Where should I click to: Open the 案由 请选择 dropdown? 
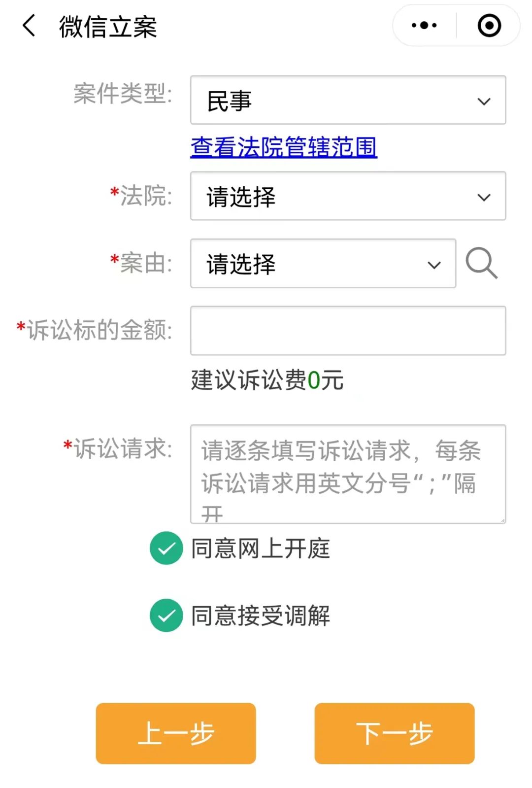point(323,265)
